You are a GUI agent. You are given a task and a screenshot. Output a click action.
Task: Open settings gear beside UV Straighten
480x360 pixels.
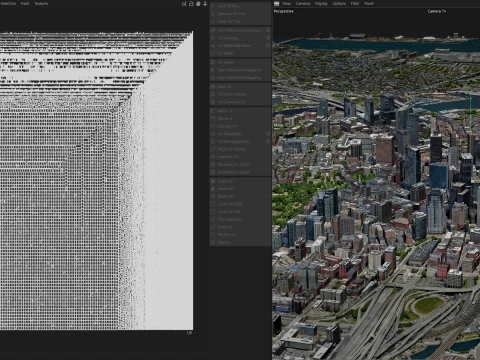tap(268, 134)
